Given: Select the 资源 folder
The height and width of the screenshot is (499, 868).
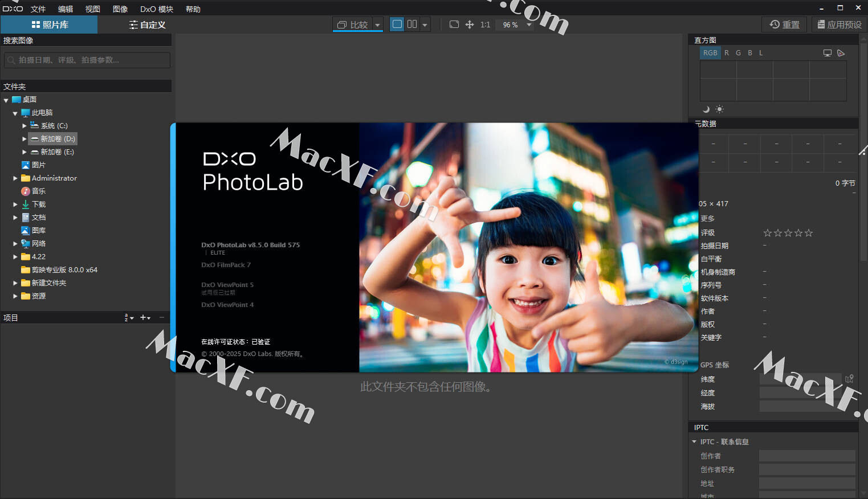Looking at the screenshot, I should [x=34, y=296].
